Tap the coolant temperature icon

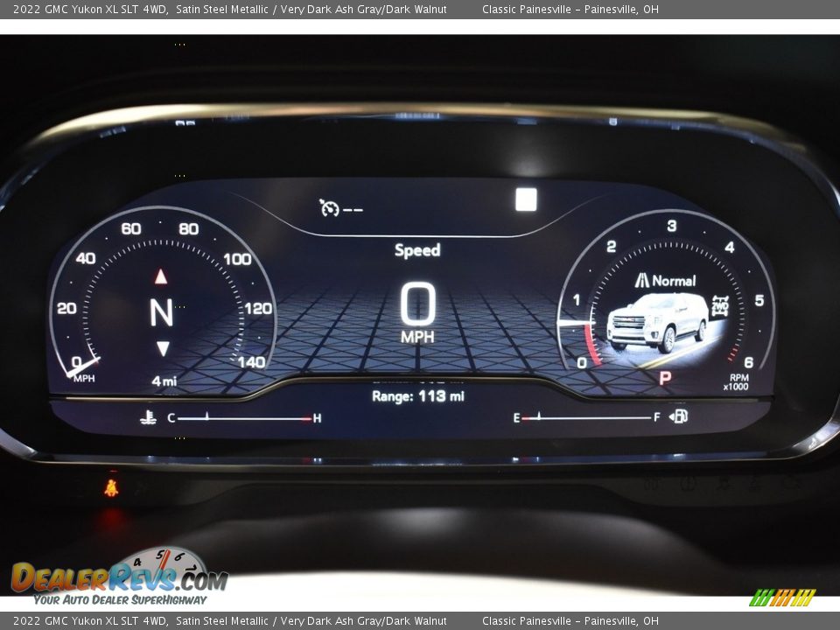(148, 417)
